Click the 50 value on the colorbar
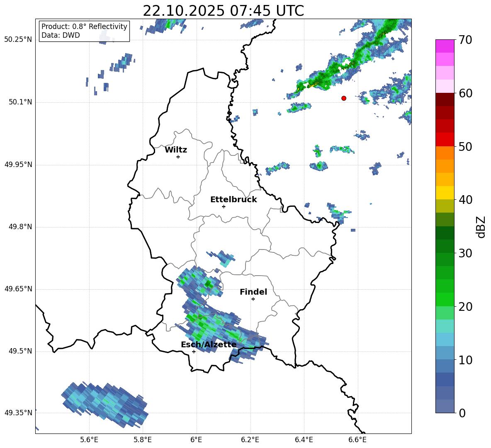 465,147
